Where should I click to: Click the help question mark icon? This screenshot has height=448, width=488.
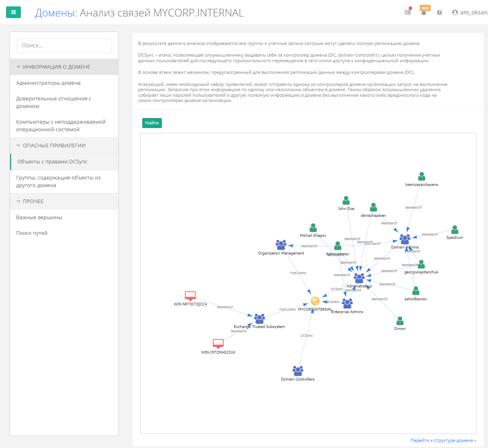(439, 12)
